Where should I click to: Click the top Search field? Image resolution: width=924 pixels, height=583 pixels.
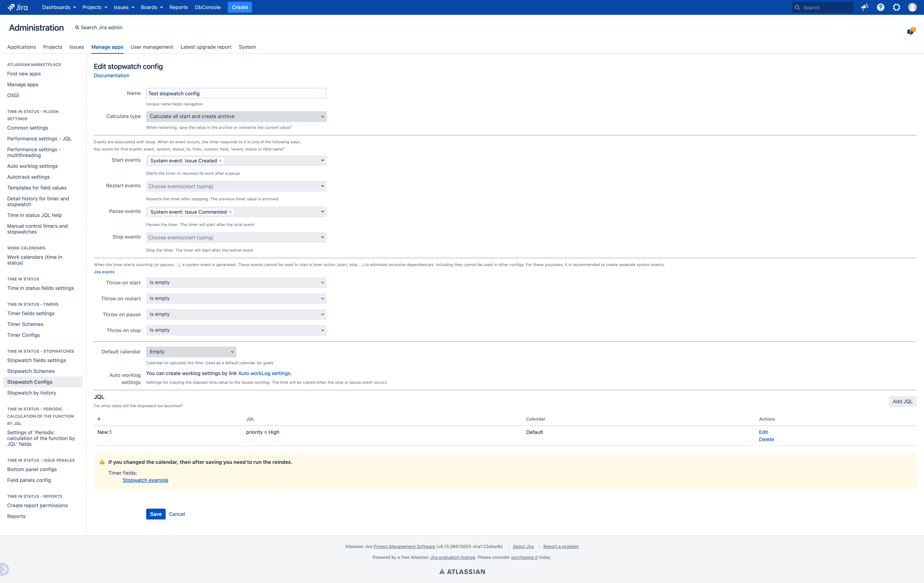coord(822,7)
